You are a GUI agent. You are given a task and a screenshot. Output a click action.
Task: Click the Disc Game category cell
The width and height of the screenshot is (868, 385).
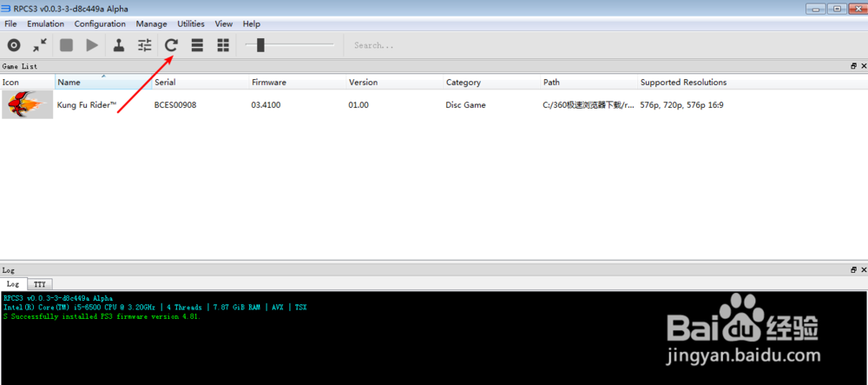click(x=465, y=104)
